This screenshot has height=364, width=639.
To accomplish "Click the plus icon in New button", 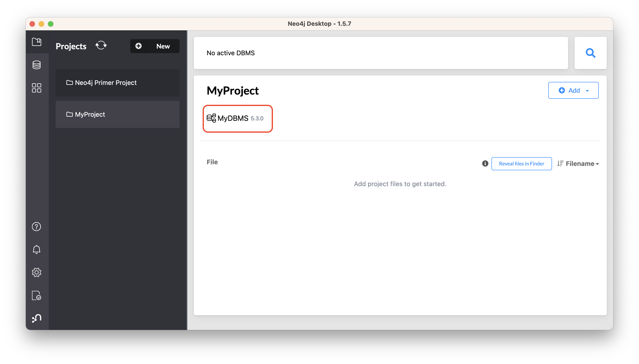I will [138, 46].
